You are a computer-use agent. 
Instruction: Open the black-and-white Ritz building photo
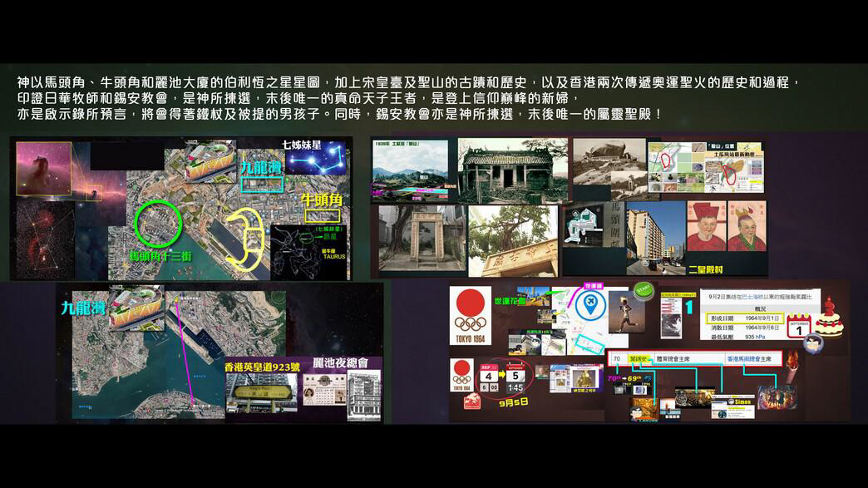pos(363,395)
